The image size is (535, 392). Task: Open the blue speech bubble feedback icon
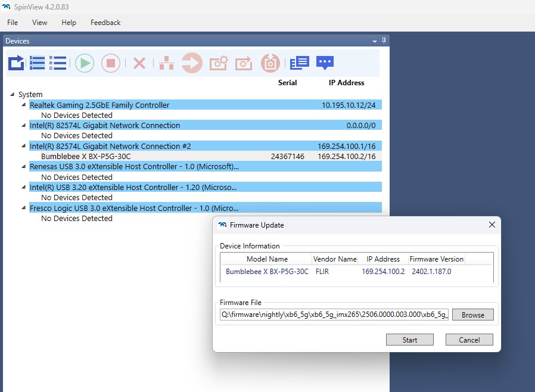(x=325, y=63)
